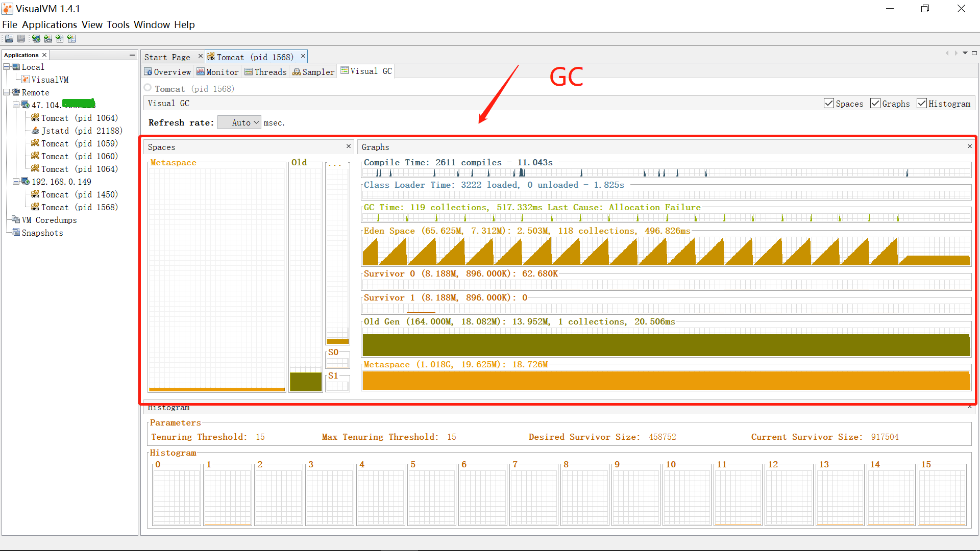980x551 pixels.
Task: Open the Load Snapshot icon in toolbar
Action: pos(9,38)
